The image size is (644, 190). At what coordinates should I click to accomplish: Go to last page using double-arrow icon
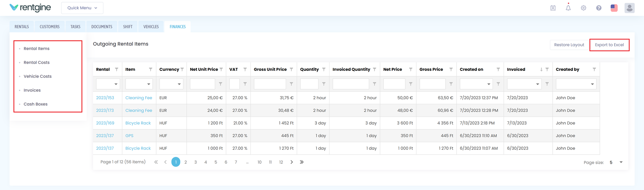point(302,162)
